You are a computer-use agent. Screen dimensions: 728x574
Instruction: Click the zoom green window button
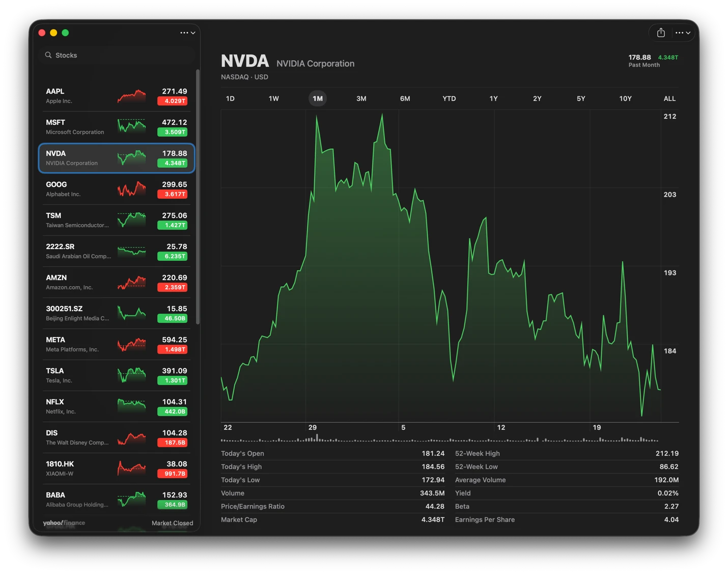click(65, 33)
